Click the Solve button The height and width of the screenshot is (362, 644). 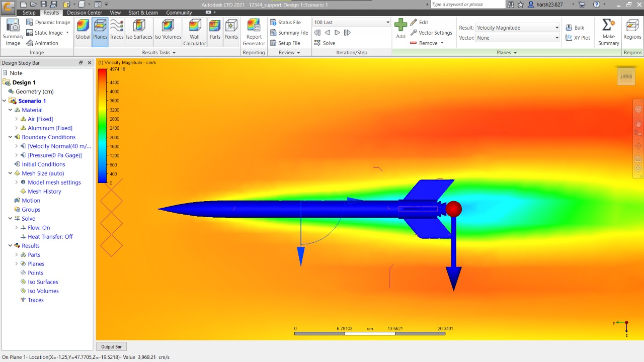click(x=325, y=43)
